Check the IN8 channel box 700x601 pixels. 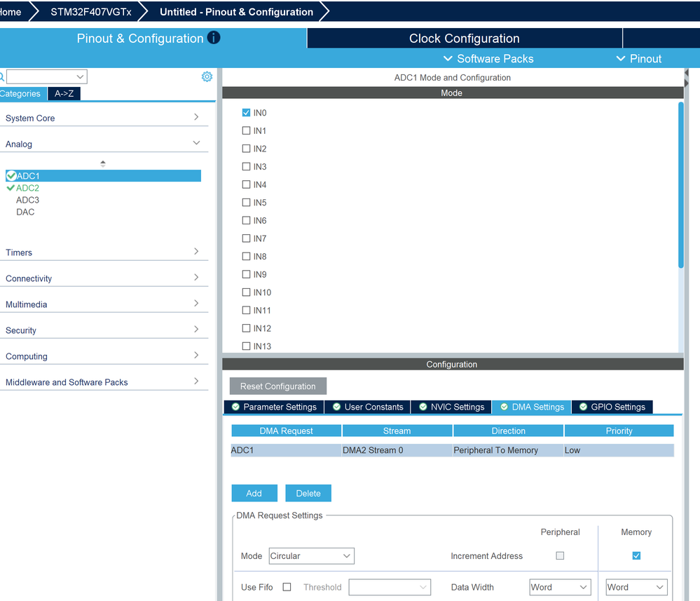[246, 256]
